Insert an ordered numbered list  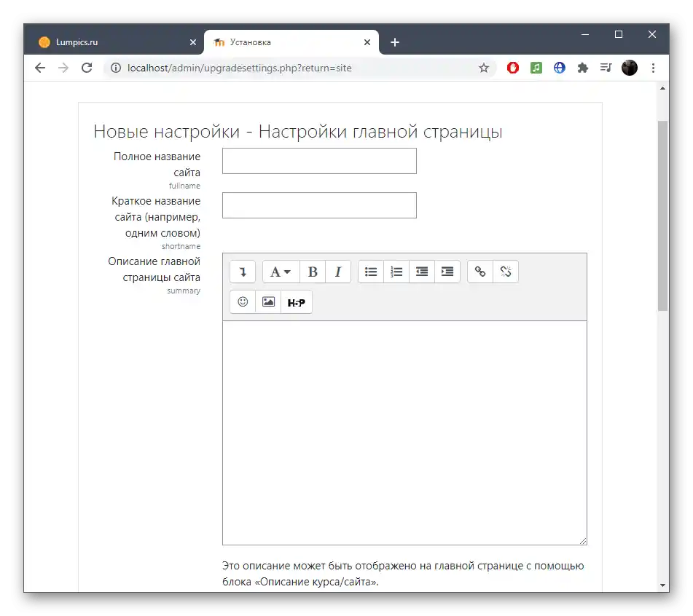click(x=396, y=272)
